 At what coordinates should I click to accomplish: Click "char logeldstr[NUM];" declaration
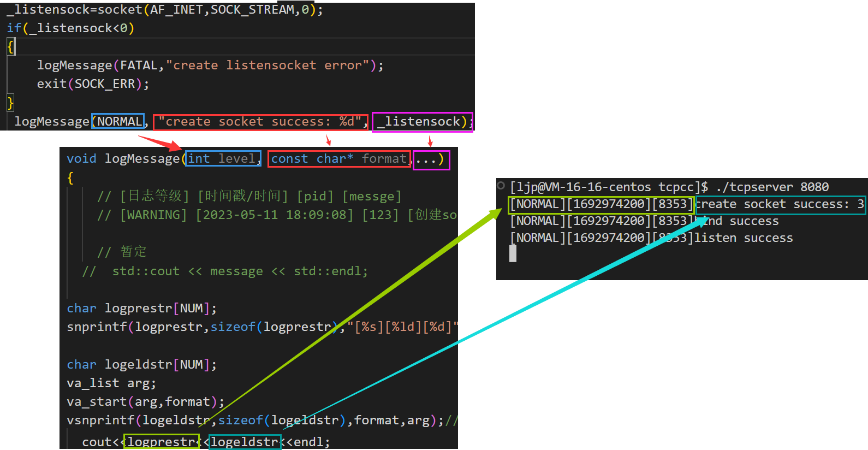[141, 364]
